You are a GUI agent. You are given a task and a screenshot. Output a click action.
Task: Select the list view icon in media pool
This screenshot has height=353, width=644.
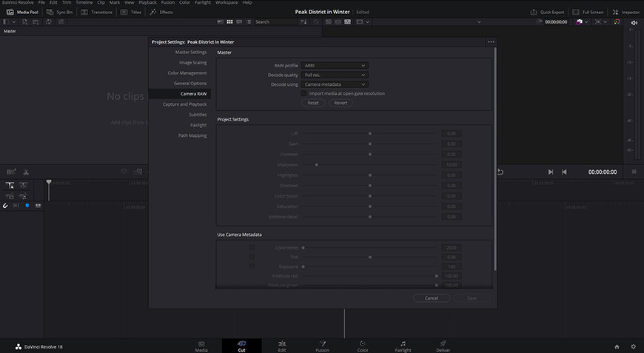pos(249,21)
